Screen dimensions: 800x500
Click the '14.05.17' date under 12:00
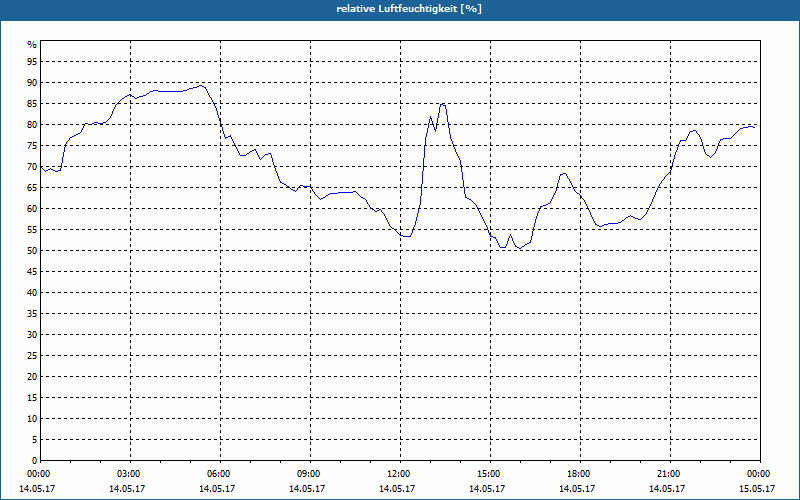(x=397, y=489)
